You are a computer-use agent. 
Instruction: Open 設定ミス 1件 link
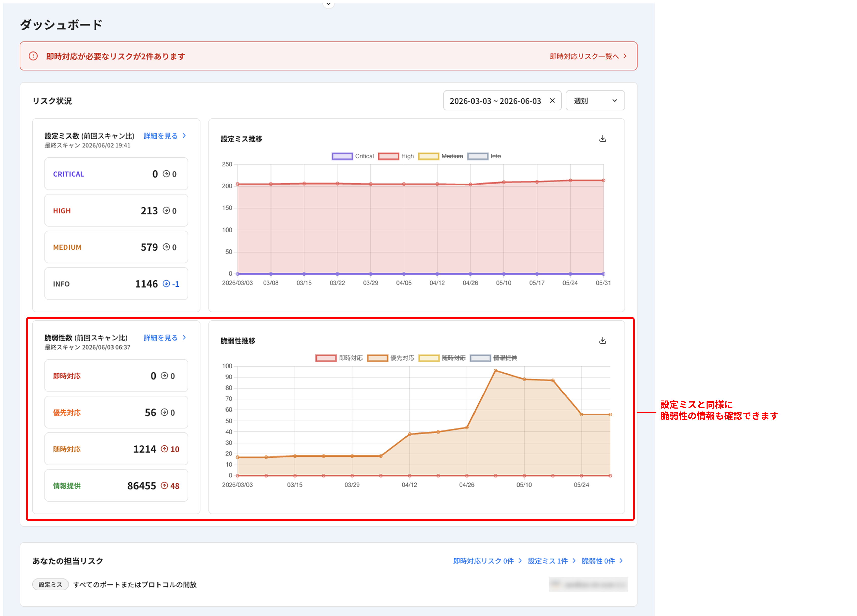tap(552, 561)
